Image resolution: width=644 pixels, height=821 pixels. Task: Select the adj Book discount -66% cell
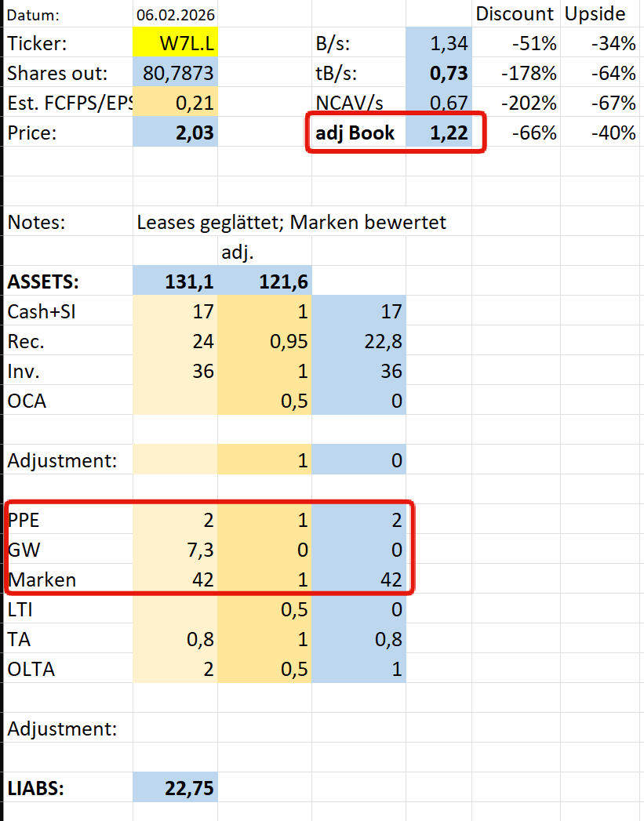(x=522, y=133)
